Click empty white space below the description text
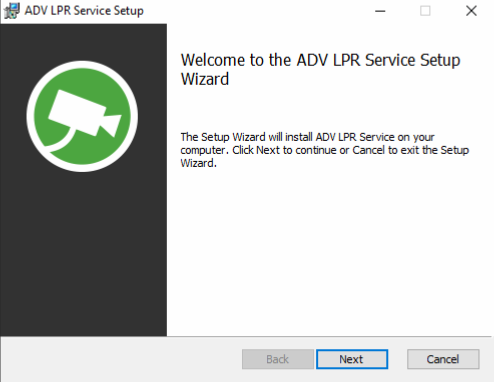Screen dimensions: 494x382 coord(330,253)
